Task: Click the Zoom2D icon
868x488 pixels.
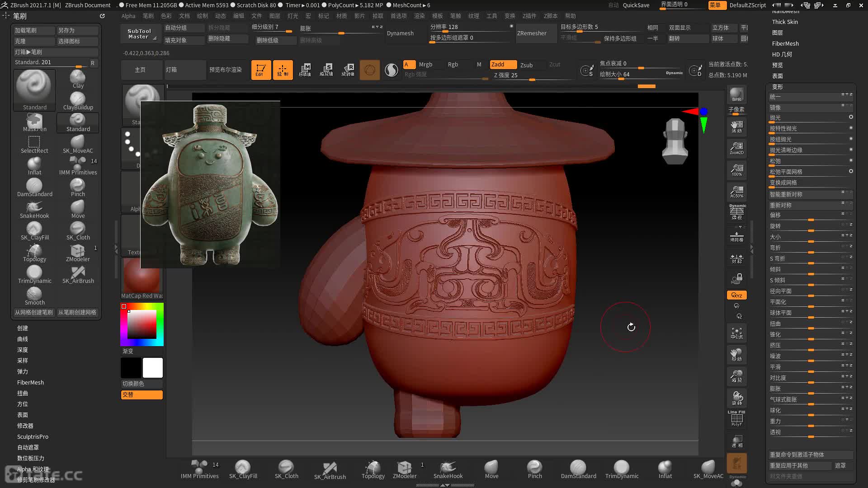Action: (x=736, y=148)
